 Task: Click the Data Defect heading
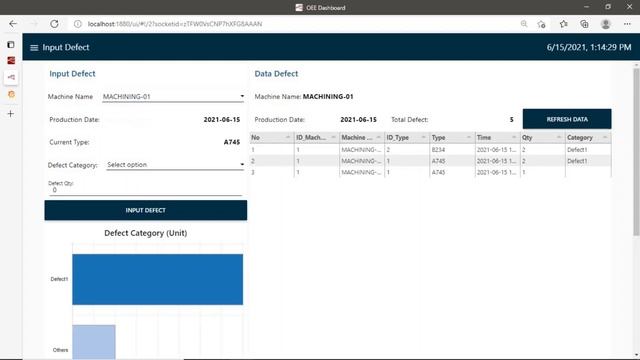pyautogui.click(x=276, y=74)
